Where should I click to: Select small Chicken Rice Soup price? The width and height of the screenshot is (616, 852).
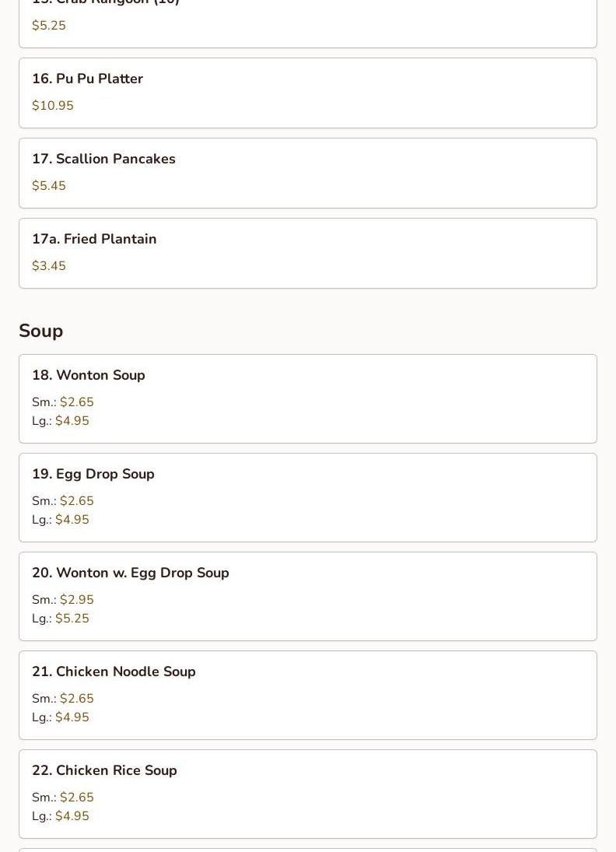pos(76,798)
